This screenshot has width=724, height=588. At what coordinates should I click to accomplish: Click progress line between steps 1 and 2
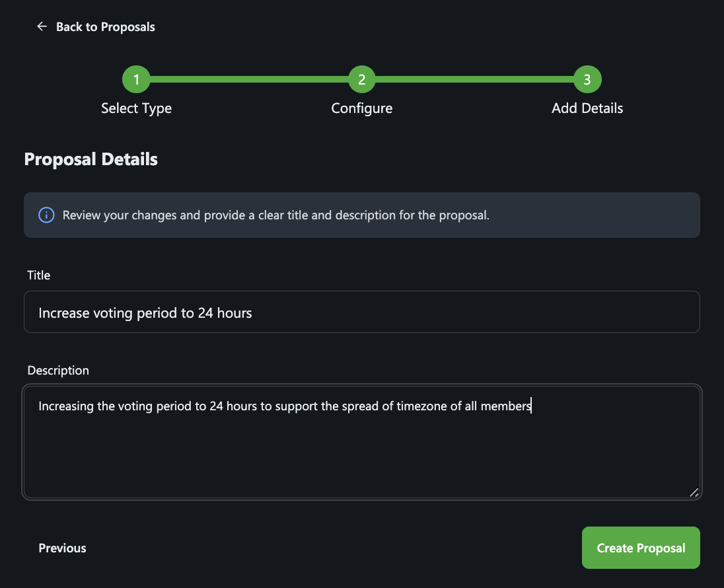tap(249, 79)
